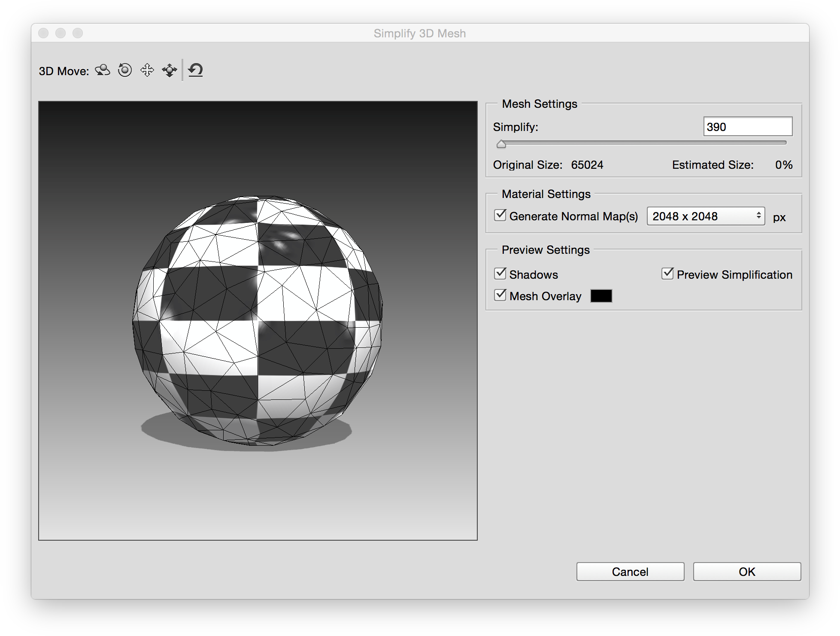The width and height of the screenshot is (840, 636).
Task: Click the checkered sphere in 3D preview
Action: click(x=258, y=320)
